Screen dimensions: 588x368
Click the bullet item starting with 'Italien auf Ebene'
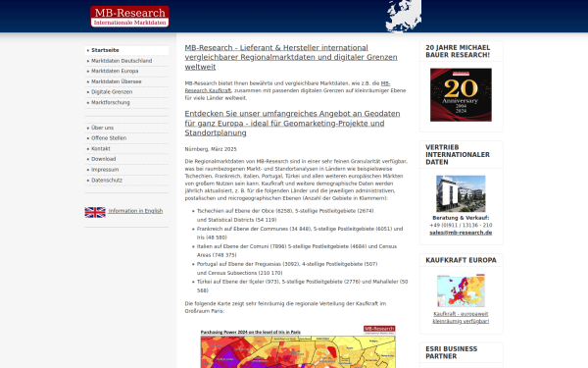[x=297, y=250]
